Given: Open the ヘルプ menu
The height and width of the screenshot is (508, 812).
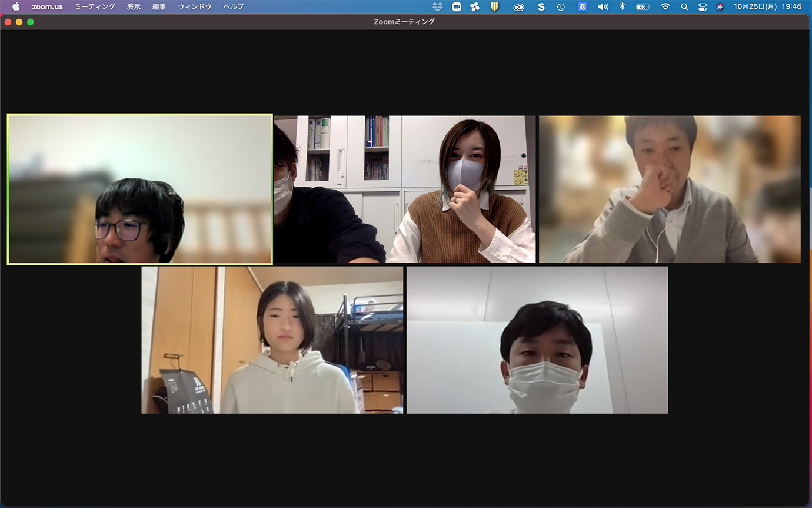Looking at the screenshot, I should click(x=234, y=6).
